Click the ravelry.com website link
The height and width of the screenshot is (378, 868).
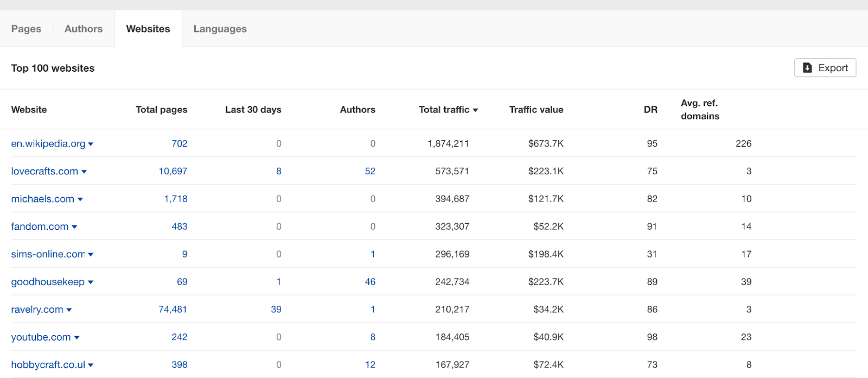[37, 310]
